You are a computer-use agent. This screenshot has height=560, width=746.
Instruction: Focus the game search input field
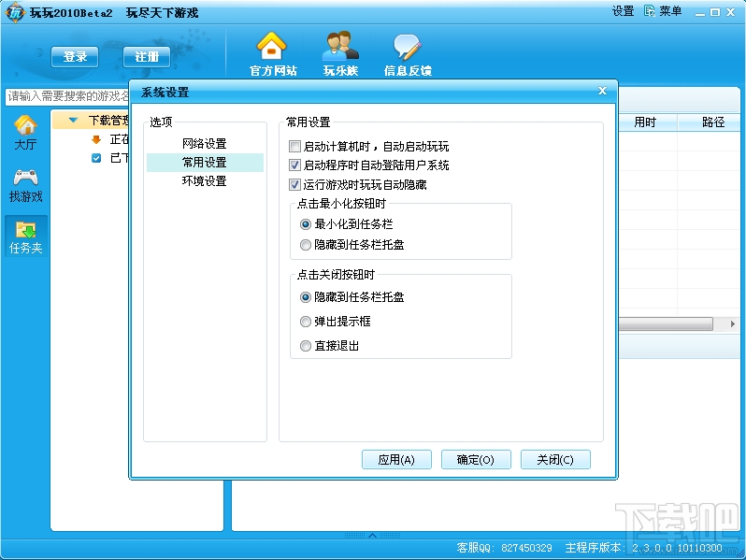point(67,96)
